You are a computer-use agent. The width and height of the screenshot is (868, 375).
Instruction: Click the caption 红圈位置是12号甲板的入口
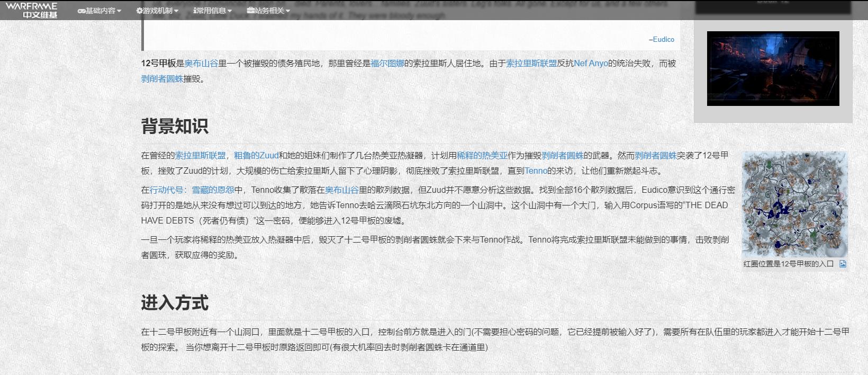[788, 264]
